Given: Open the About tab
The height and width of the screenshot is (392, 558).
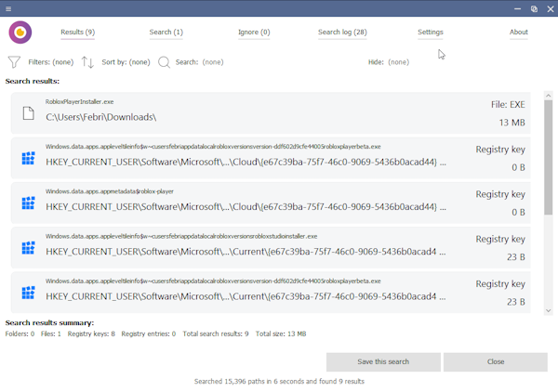Looking at the screenshot, I should pos(519,32).
